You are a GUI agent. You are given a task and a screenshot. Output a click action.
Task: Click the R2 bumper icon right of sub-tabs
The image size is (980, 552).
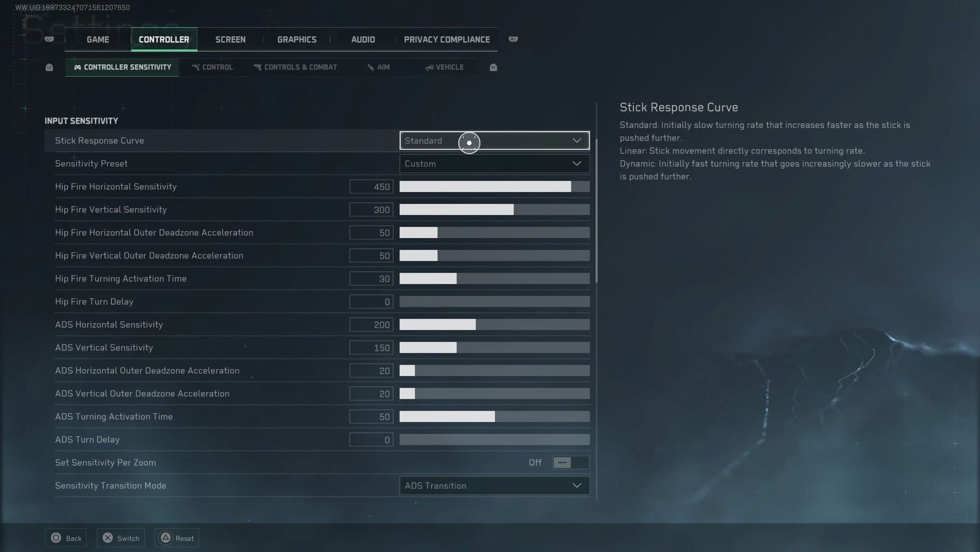pyautogui.click(x=493, y=67)
